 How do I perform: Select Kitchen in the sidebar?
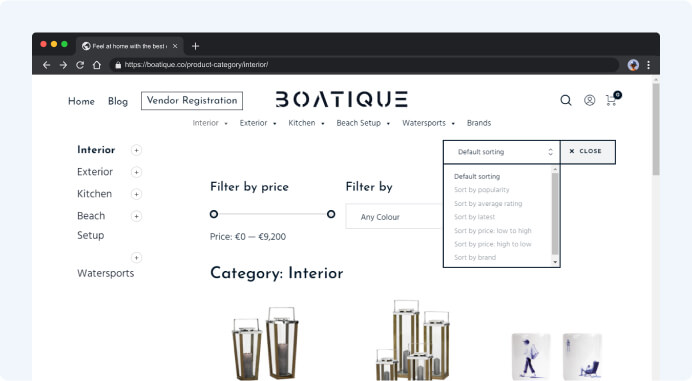(x=94, y=194)
